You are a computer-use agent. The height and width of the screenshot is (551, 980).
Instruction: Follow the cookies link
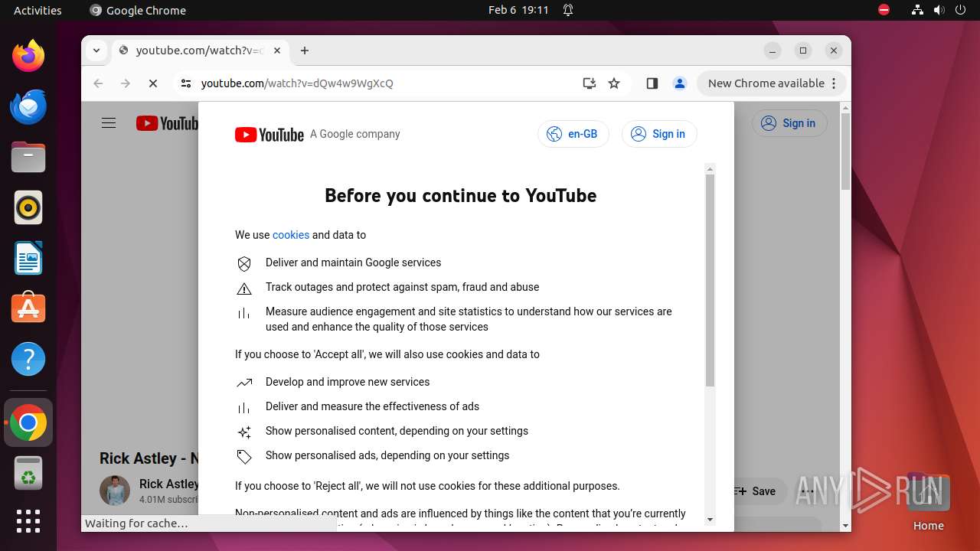[291, 235]
